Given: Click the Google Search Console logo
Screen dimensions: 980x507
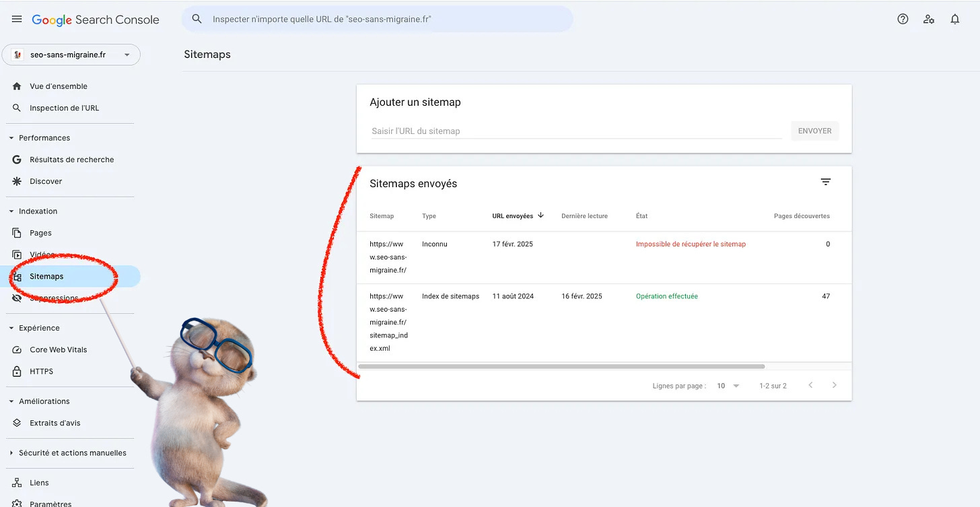Looking at the screenshot, I should point(96,20).
